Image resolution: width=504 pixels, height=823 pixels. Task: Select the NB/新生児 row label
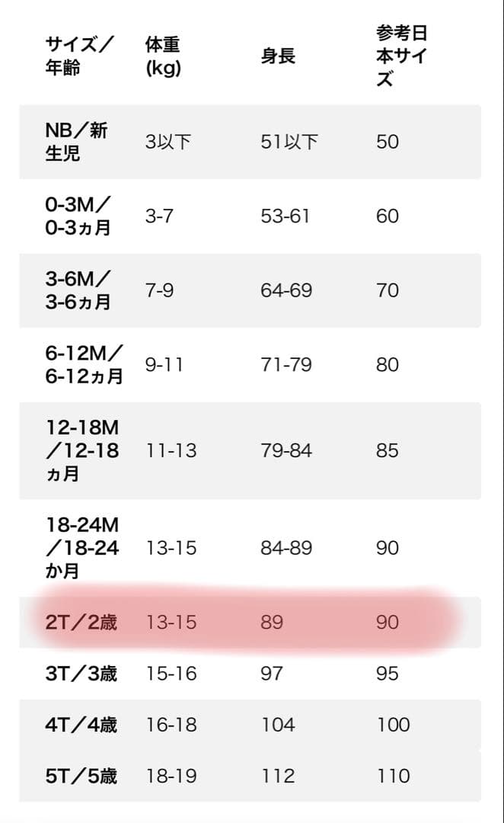76,142
